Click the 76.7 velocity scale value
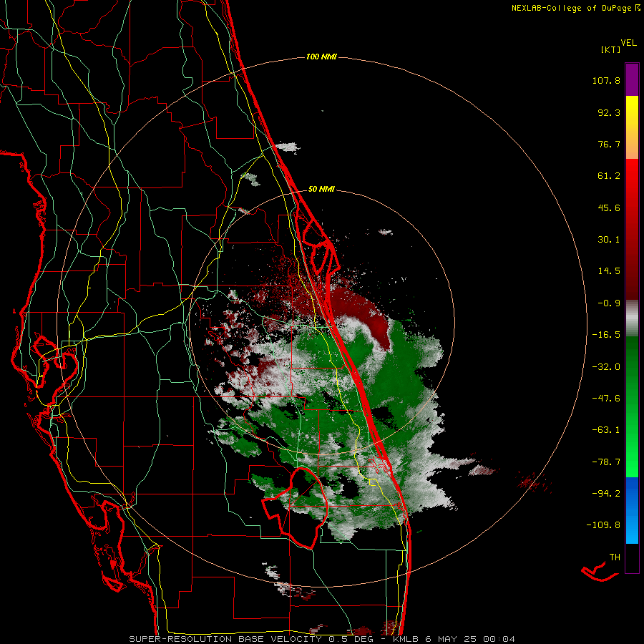The image size is (644, 644). click(609, 144)
